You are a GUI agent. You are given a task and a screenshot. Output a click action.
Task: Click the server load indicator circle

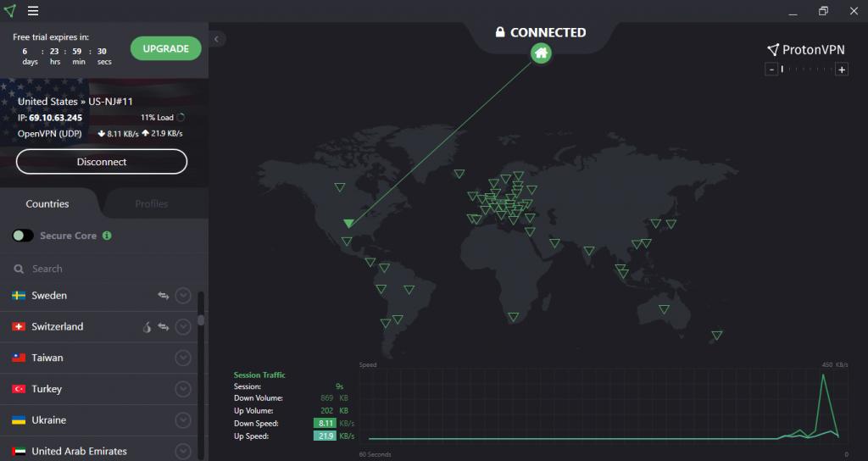[181, 117]
